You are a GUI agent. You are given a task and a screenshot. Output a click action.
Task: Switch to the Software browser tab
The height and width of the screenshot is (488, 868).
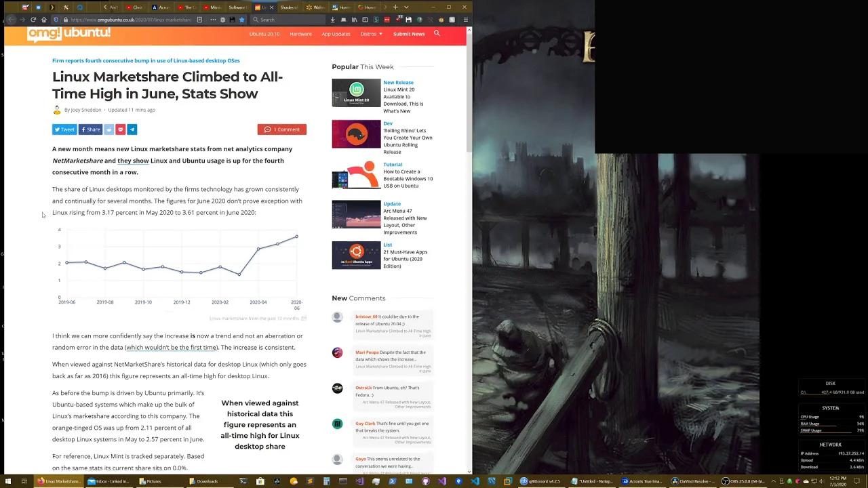pos(237,7)
